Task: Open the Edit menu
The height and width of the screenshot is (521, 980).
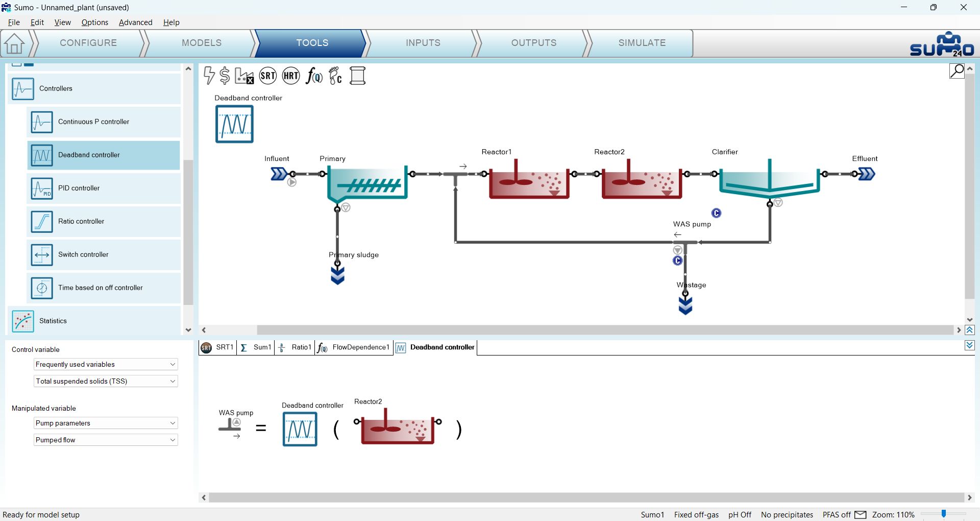Action: [x=37, y=22]
